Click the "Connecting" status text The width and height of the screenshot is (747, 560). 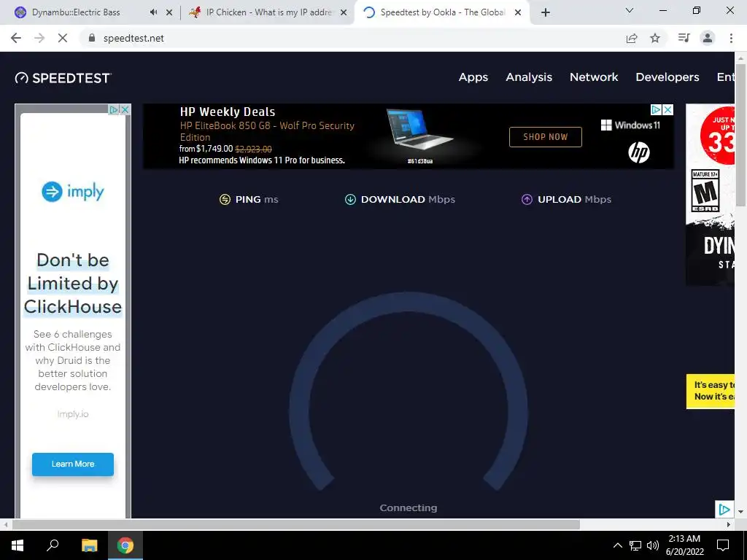[409, 508]
